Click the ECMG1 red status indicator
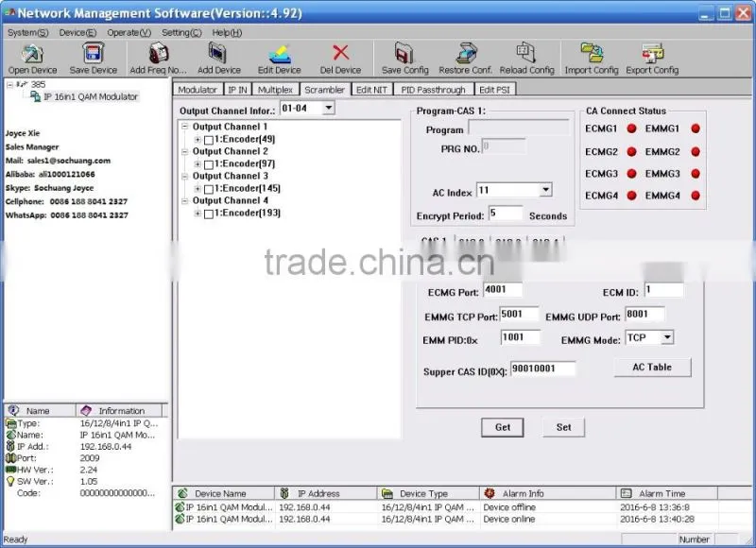This screenshot has height=548, width=756. tap(631, 128)
